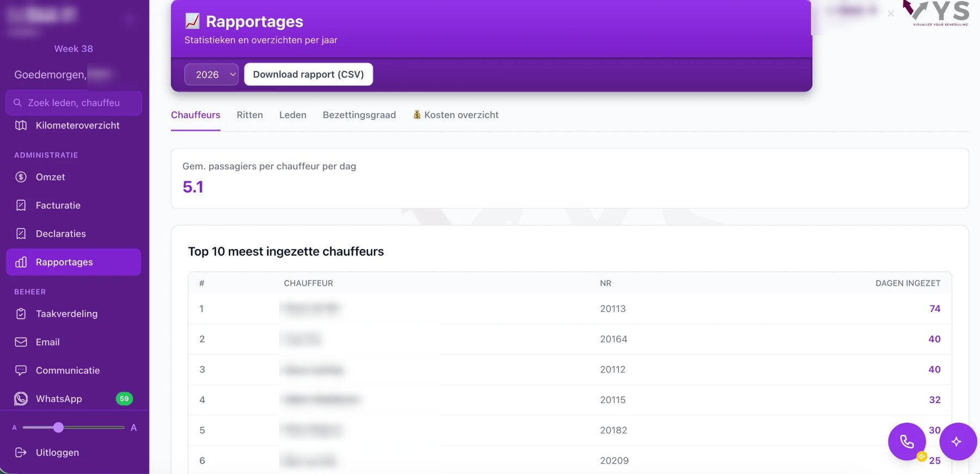
Task: Focus the Zoek leden search field
Action: click(73, 103)
